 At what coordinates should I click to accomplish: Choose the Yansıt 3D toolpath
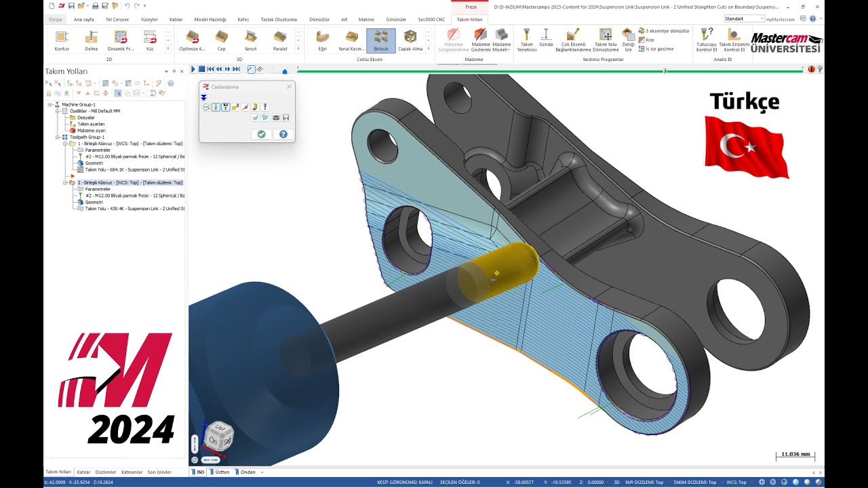250,41
